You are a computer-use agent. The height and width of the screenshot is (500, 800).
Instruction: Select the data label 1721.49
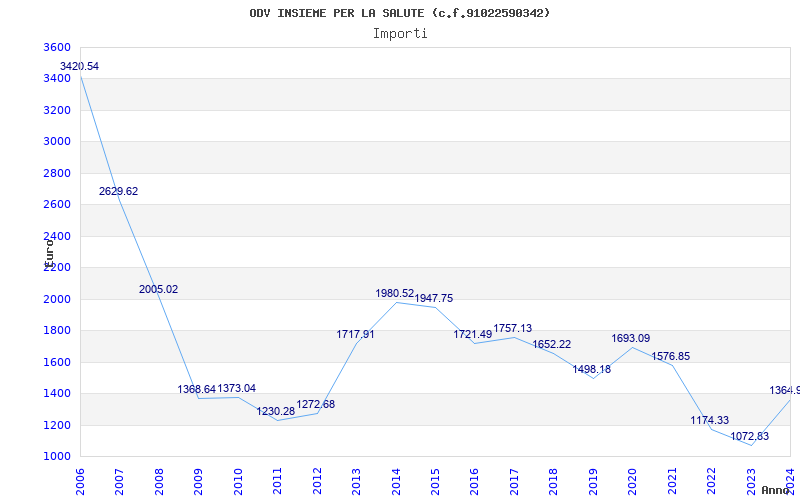472,334
